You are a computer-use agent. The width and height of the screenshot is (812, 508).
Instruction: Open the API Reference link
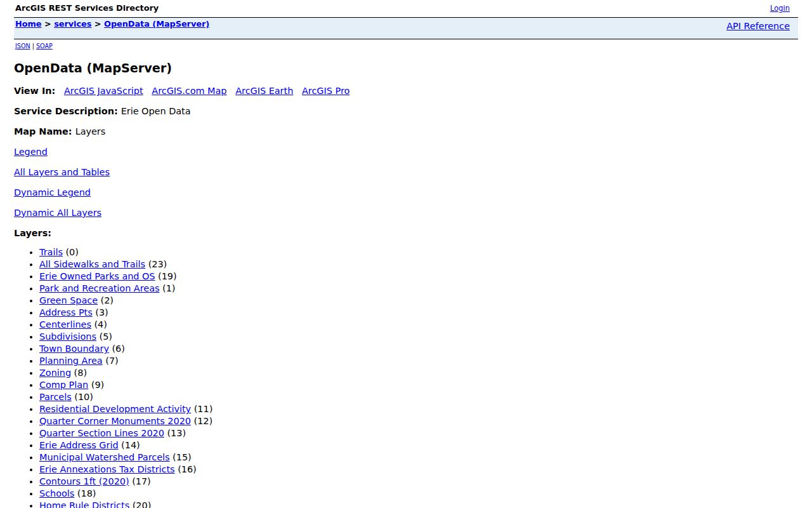point(758,26)
